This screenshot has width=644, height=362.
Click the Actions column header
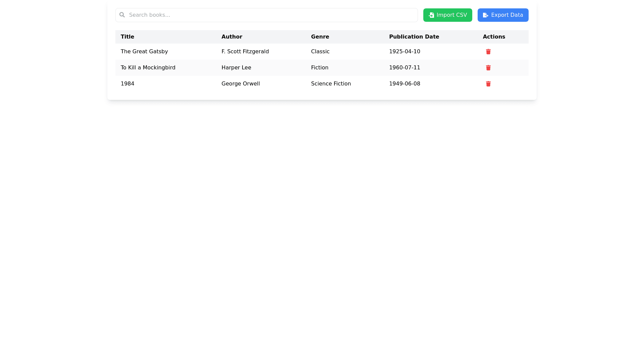(x=494, y=37)
